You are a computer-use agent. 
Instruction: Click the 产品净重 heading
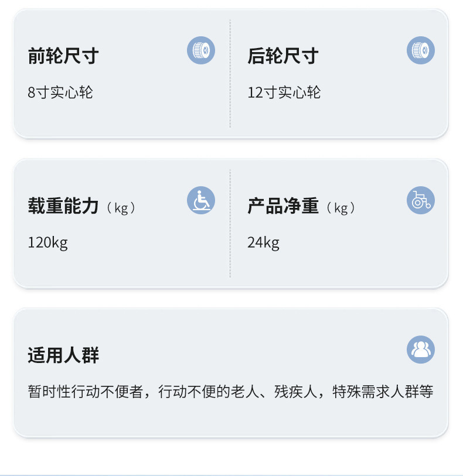pos(283,206)
